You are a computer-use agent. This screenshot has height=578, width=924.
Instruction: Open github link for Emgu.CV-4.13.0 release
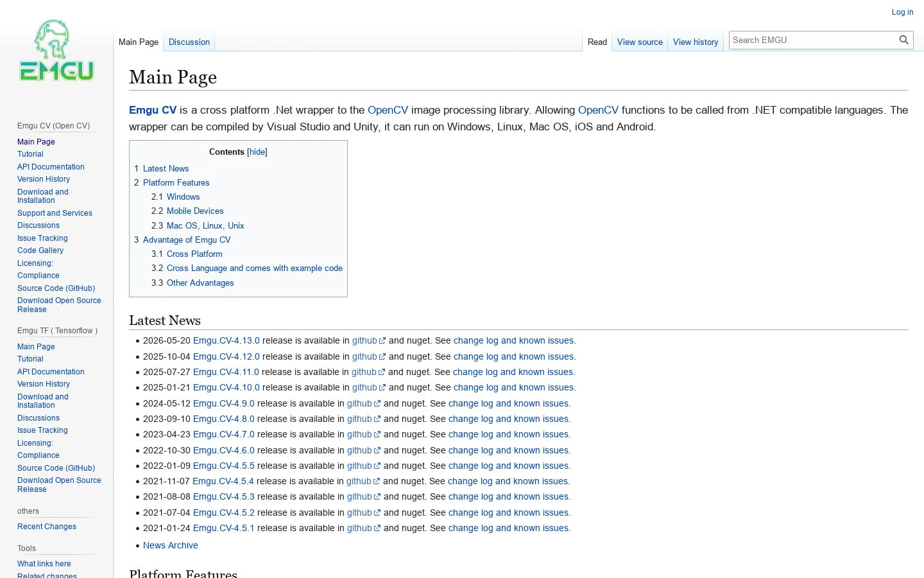368,341
